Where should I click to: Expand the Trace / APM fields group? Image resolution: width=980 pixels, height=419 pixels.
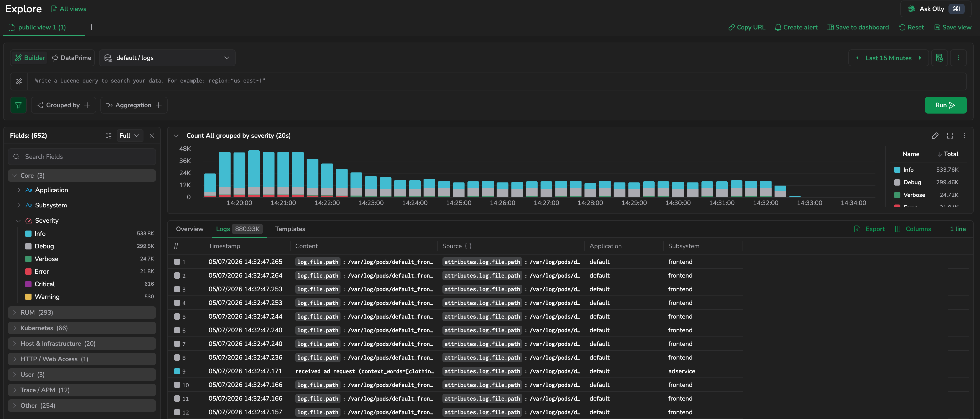pos(82,390)
